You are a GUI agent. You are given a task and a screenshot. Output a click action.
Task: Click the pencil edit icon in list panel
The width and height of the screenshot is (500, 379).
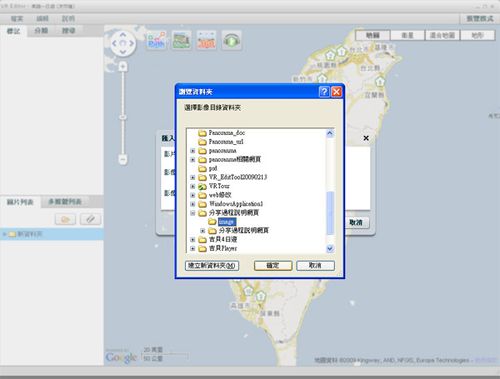coord(90,219)
